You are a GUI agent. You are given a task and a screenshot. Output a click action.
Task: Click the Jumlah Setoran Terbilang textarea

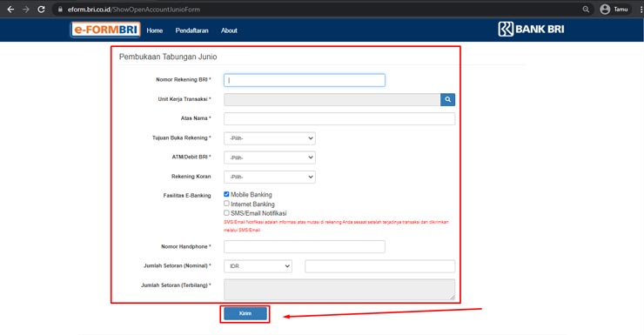click(339, 290)
